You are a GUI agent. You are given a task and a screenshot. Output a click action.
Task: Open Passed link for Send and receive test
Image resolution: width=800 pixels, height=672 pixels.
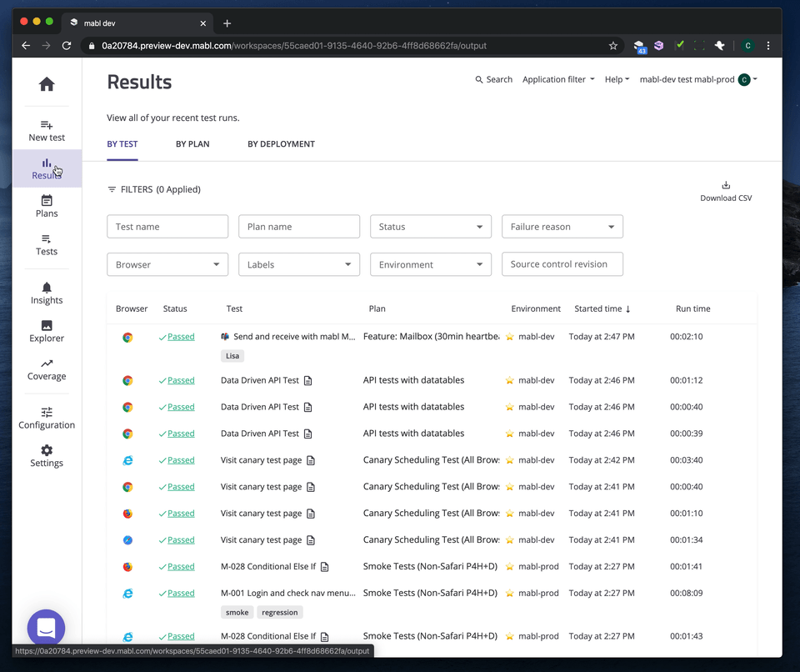[x=181, y=337]
